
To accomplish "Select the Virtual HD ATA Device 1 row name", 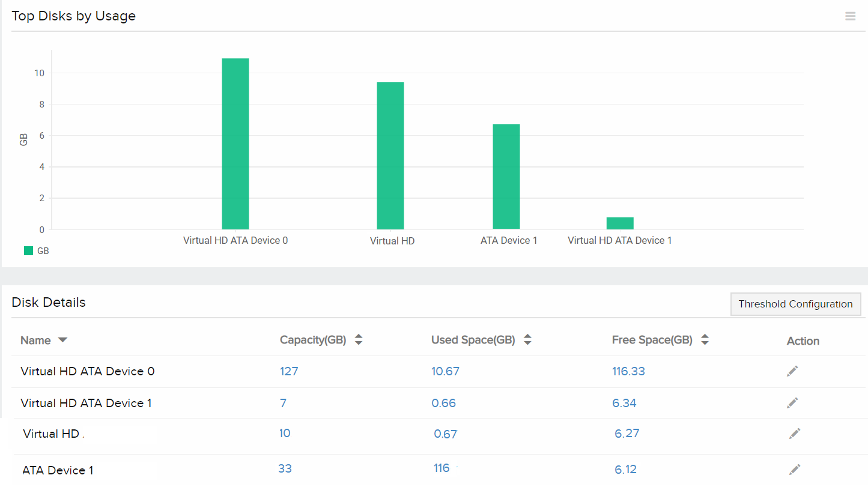I will pyautogui.click(x=86, y=403).
